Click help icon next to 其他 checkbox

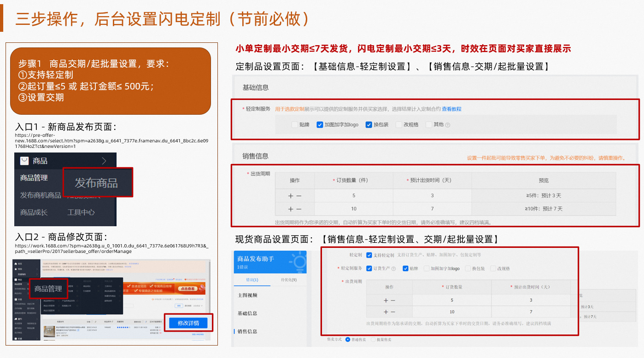pyautogui.click(x=447, y=125)
